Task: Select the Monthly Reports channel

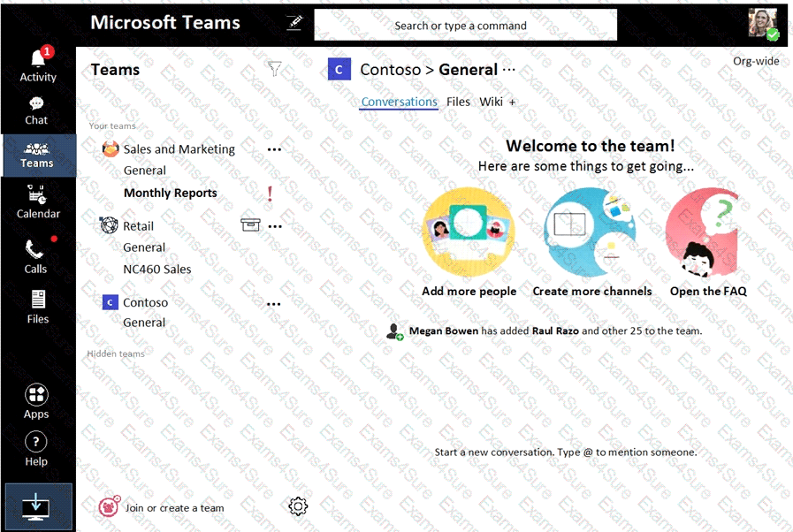Action: (170, 193)
